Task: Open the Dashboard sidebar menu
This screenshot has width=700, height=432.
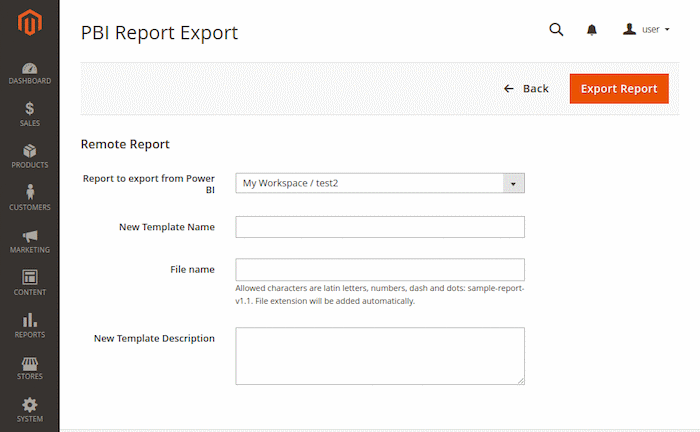Action: pos(29,74)
